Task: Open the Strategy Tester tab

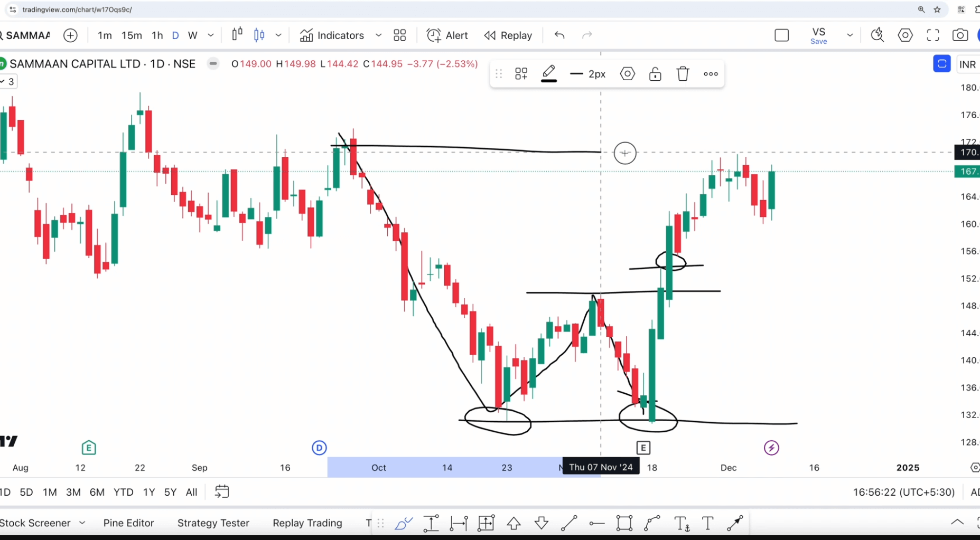Action: coord(213,523)
